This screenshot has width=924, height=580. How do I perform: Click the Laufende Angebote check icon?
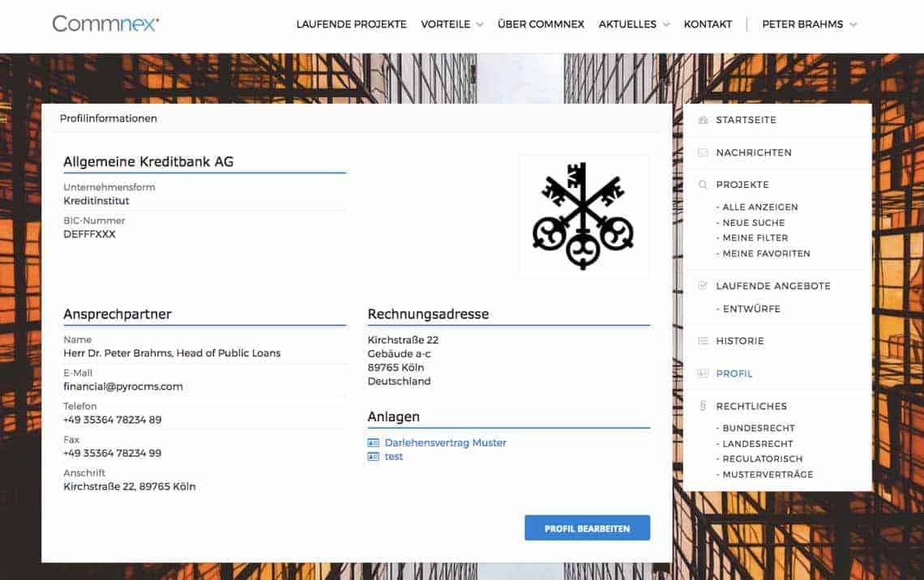pyautogui.click(x=703, y=286)
